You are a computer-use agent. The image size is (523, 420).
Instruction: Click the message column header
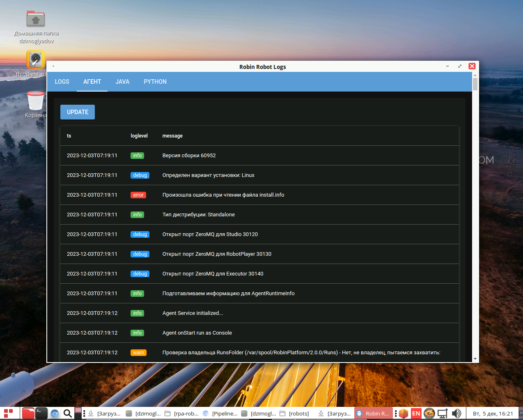tap(172, 136)
